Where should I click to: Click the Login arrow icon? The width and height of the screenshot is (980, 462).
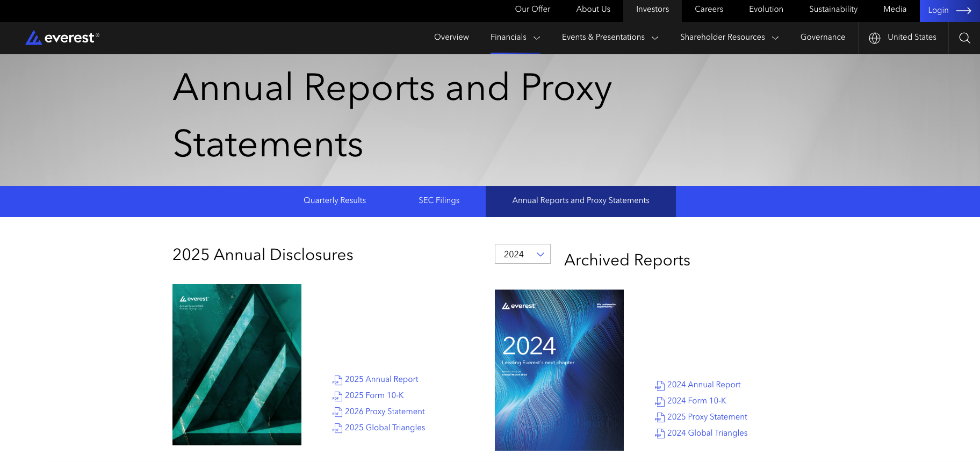pyautogui.click(x=964, y=11)
